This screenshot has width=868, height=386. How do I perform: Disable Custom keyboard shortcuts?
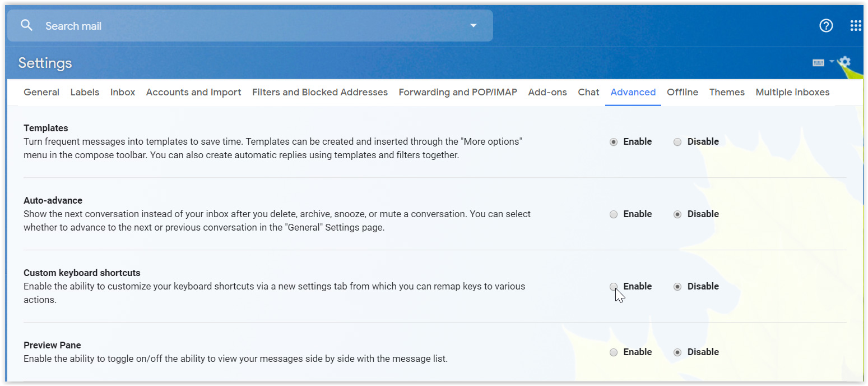pyautogui.click(x=677, y=287)
